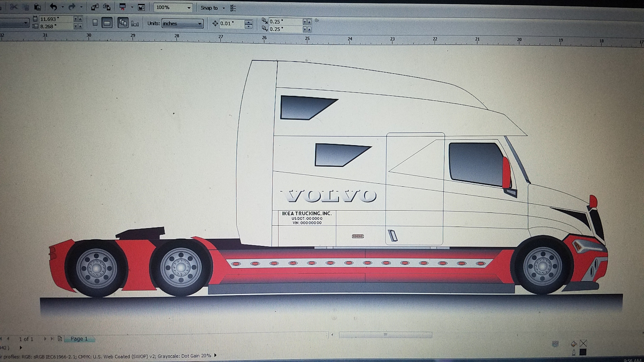Screen dimensions: 644x362
Task: Click the Undo arrow icon
Action: 53,7
